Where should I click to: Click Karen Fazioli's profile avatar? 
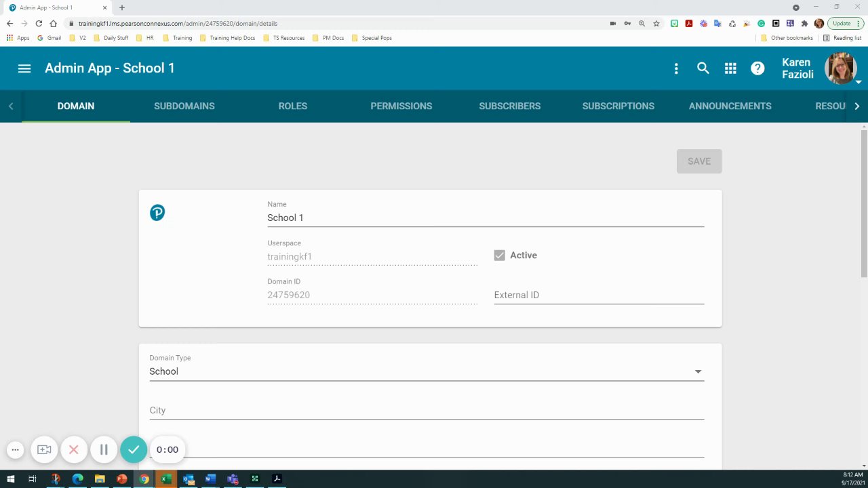click(x=840, y=68)
